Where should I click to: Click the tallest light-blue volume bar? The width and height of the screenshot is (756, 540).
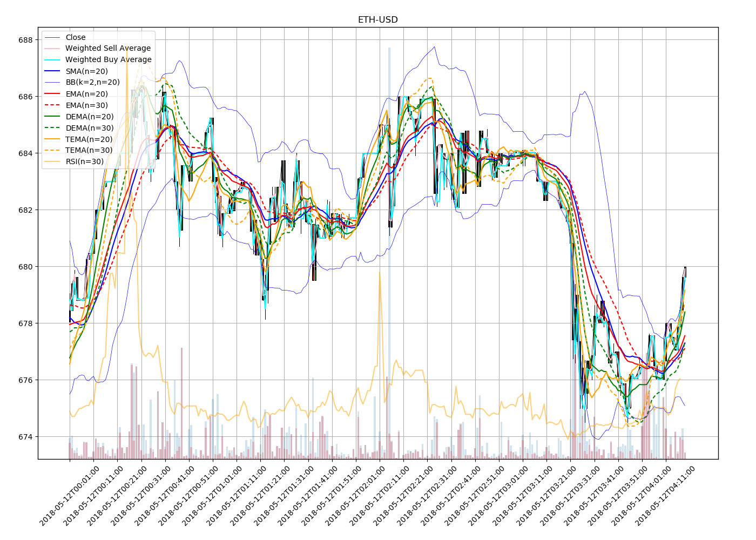(389, 253)
